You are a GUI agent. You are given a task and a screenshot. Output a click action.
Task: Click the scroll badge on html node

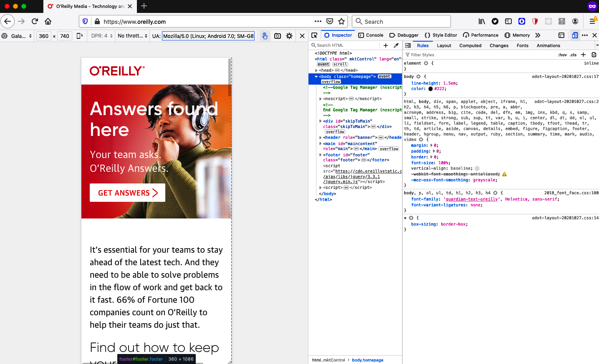pos(340,64)
